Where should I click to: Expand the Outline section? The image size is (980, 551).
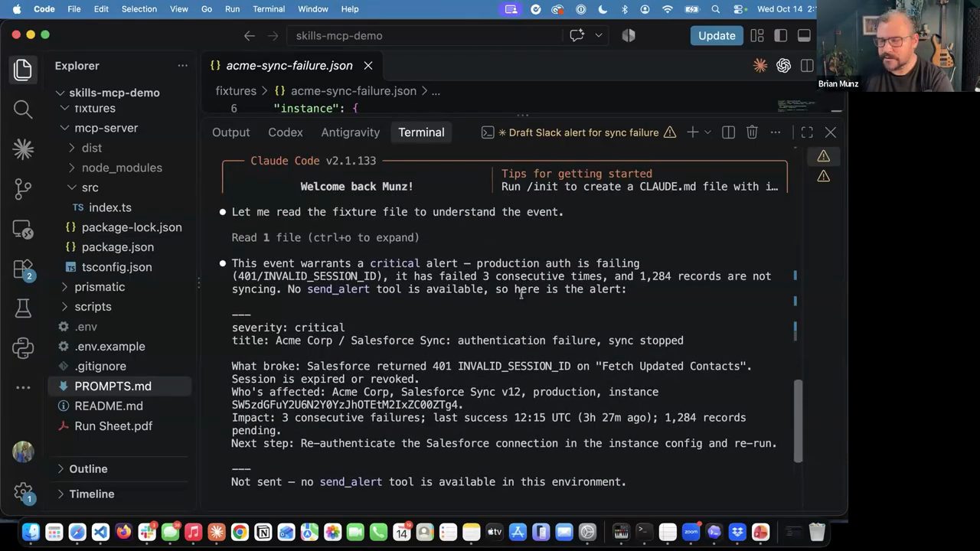coord(88,468)
